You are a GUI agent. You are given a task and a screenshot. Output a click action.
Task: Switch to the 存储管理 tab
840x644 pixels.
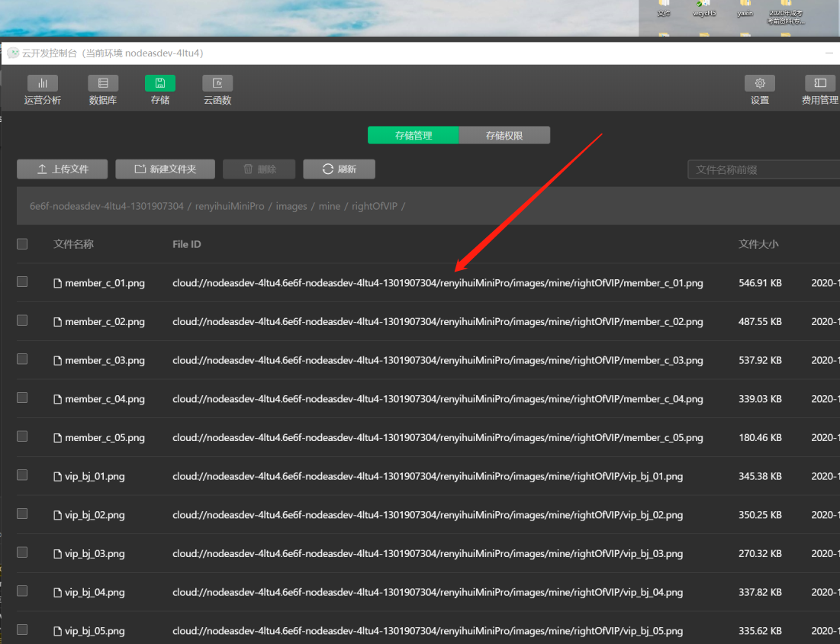point(414,136)
